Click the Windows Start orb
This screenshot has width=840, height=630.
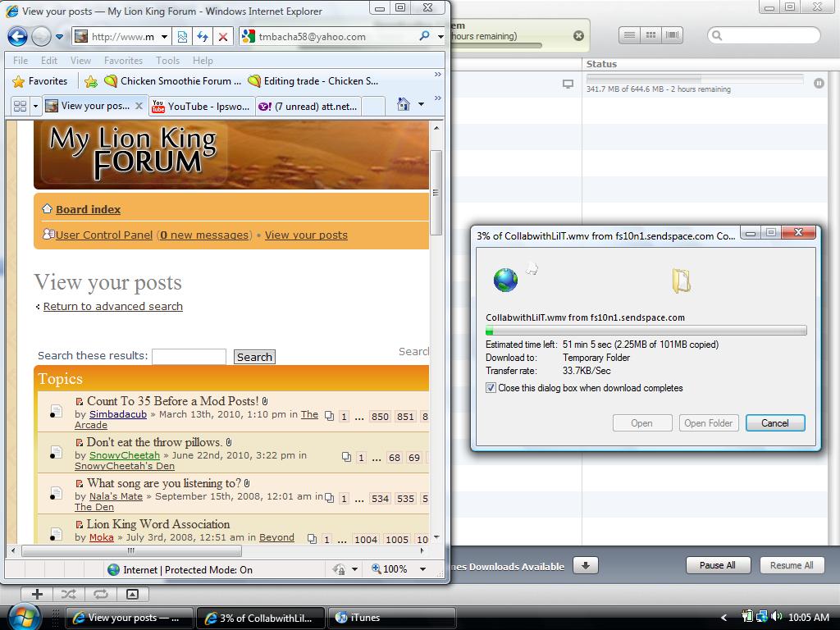(23, 617)
